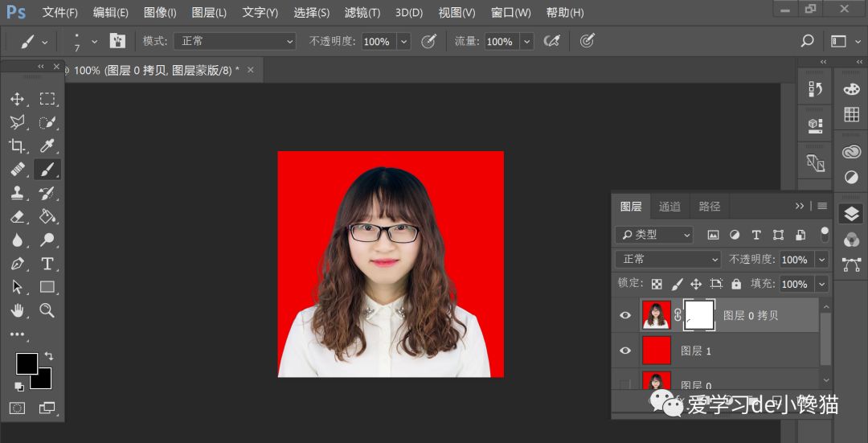This screenshot has width=868, height=443.
Task: Open the layer filter 类型 dropdown
Action: pyautogui.click(x=654, y=235)
